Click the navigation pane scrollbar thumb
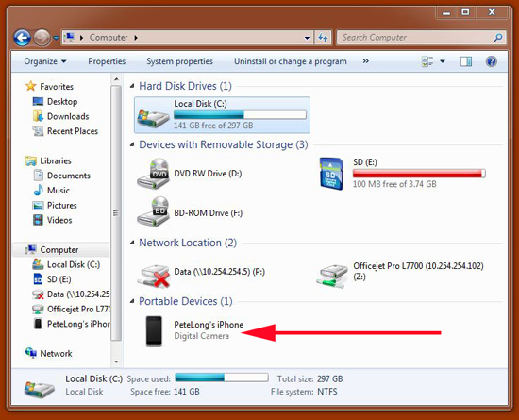 pyautogui.click(x=116, y=212)
